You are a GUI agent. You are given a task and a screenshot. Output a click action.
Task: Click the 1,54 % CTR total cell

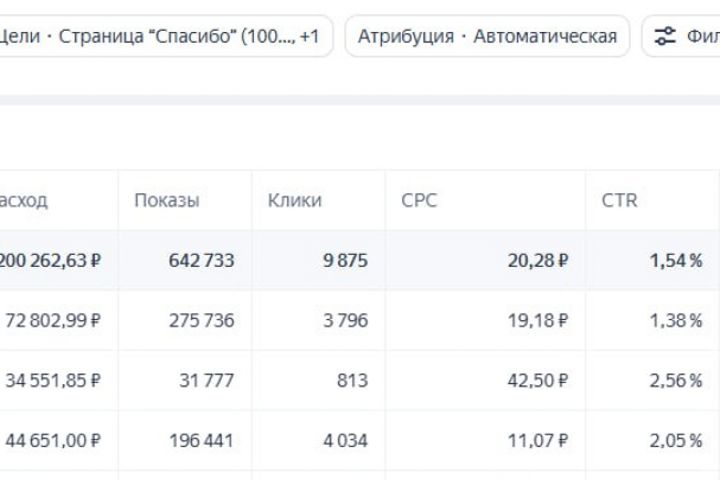[x=676, y=260]
